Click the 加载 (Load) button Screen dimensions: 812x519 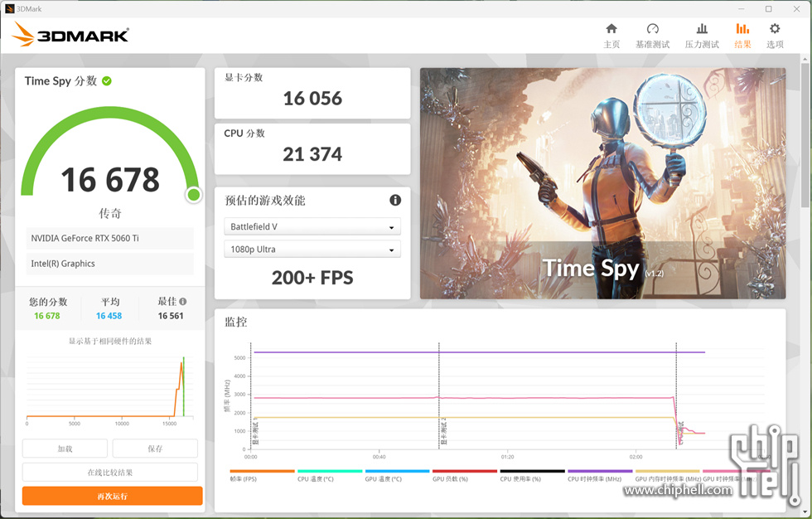pyautogui.click(x=65, y=449)
